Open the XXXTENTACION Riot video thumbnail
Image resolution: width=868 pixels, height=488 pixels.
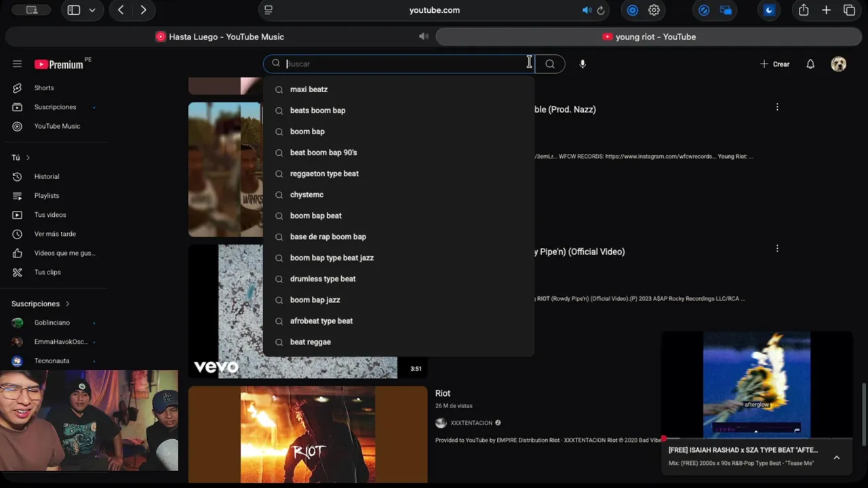click(308, 434)
